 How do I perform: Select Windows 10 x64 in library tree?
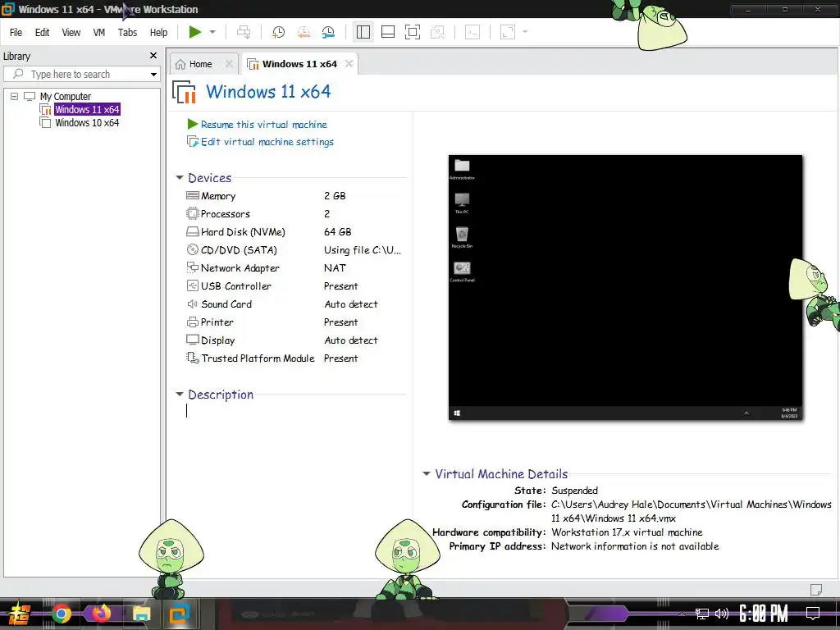click(87, 123)
